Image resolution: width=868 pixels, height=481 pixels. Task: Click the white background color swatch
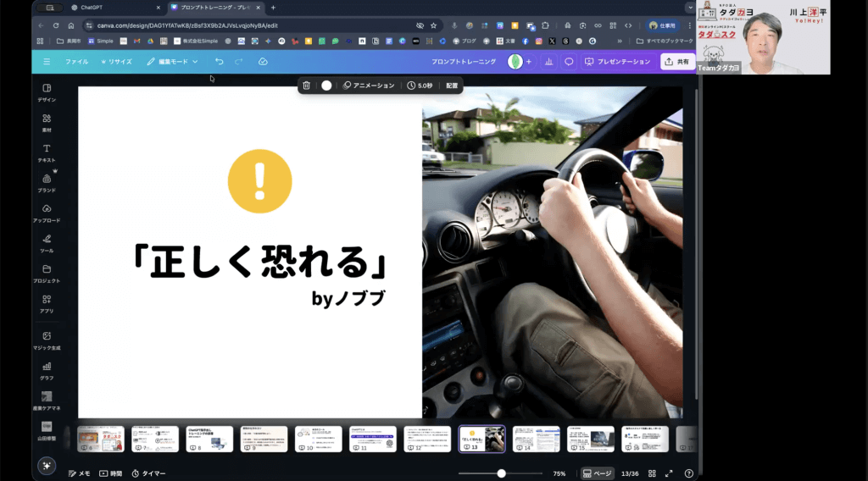coord(326,86)
